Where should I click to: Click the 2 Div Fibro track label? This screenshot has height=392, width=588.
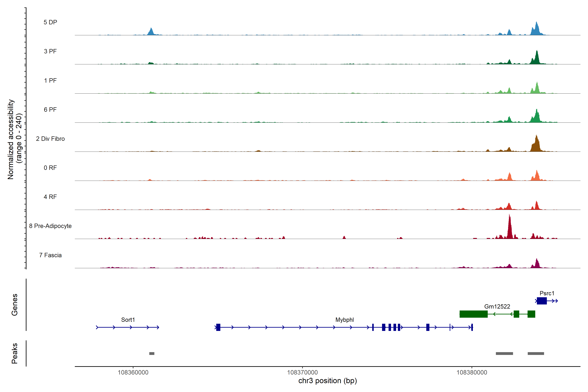pyautogui.click(x=50, y=139)
